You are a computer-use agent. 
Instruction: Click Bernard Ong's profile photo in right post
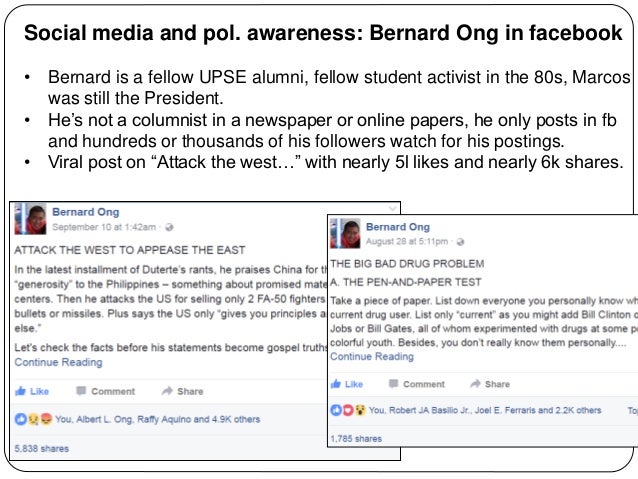coord(345,233)
